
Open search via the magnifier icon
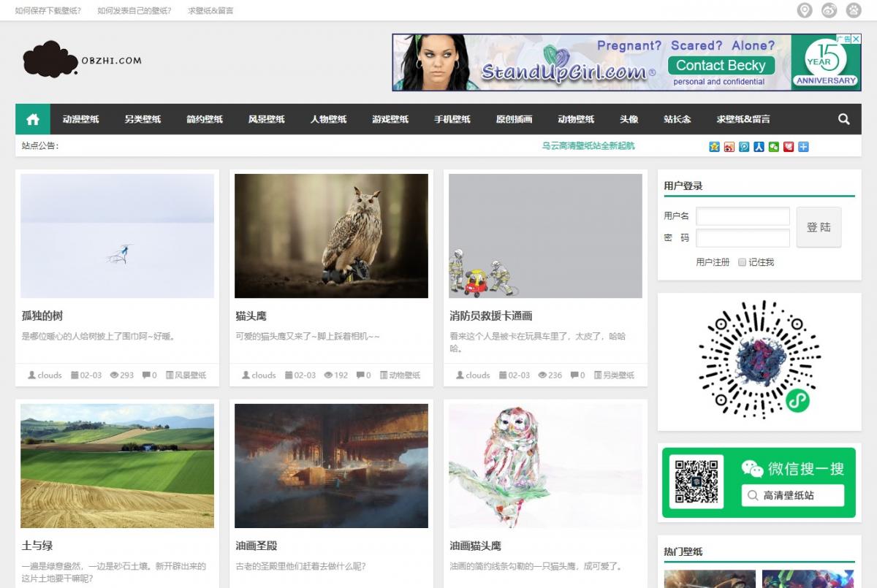click(x=843, y=119)
